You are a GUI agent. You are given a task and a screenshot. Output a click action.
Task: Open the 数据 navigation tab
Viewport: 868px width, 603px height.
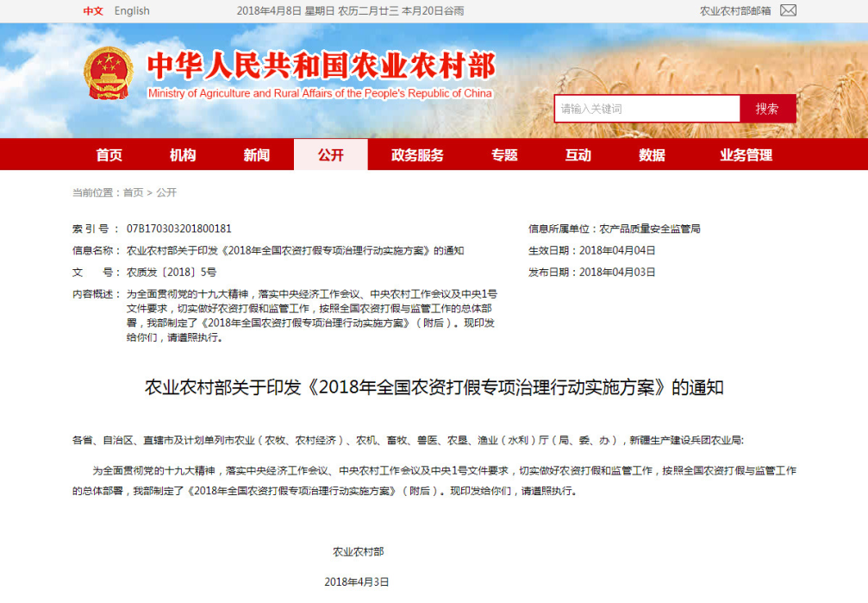pyautogui.click(x=652, y=154)
